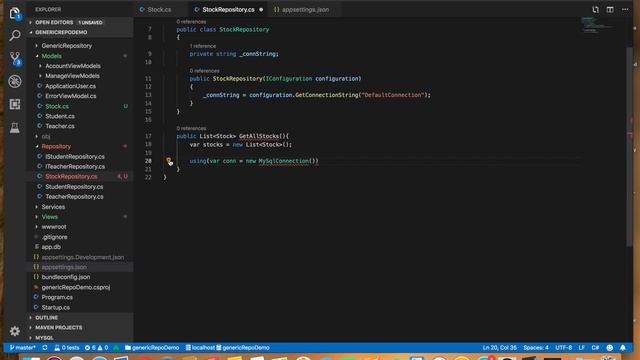Viewport: 640px width, 360px height.
Task: Open the .gitignore file
Action: 54,237
